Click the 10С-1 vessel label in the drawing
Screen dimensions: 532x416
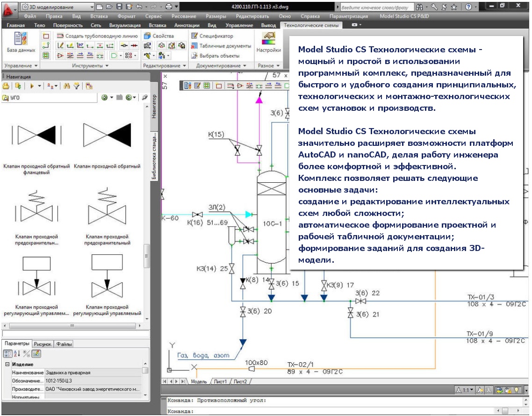click(x=272, y=223)
